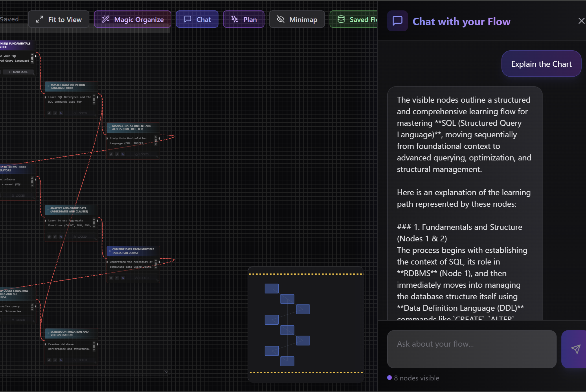Click the paperclip icon on Master DDL node

[49, 113]
